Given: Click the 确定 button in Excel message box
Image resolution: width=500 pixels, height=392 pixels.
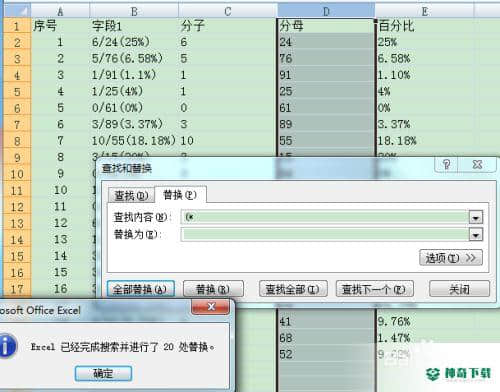Looking at the screenshot, I should click(103, 373).
